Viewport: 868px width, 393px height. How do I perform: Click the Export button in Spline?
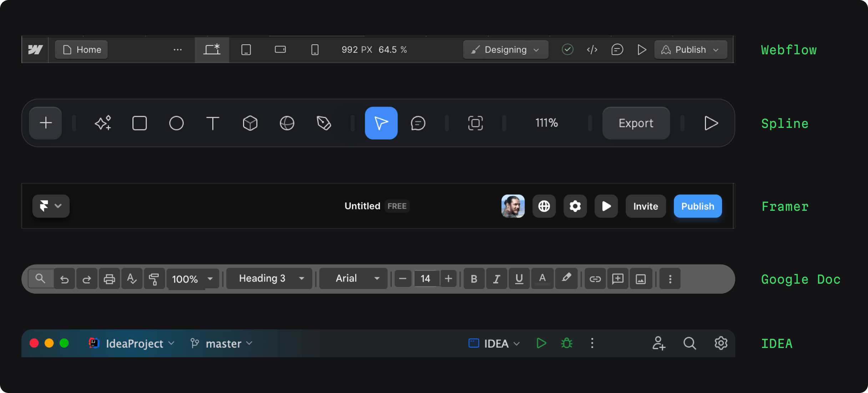[636, 123]
